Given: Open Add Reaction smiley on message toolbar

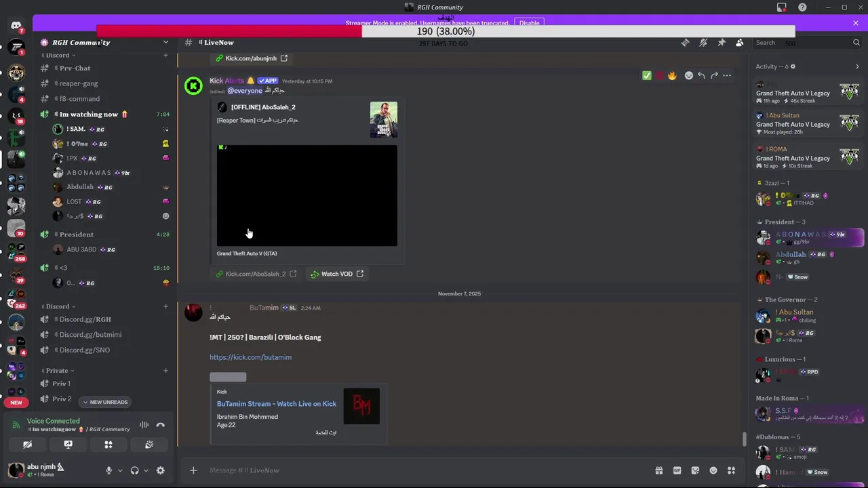Looking at the screenshot, I should click(x=689, y=75).
